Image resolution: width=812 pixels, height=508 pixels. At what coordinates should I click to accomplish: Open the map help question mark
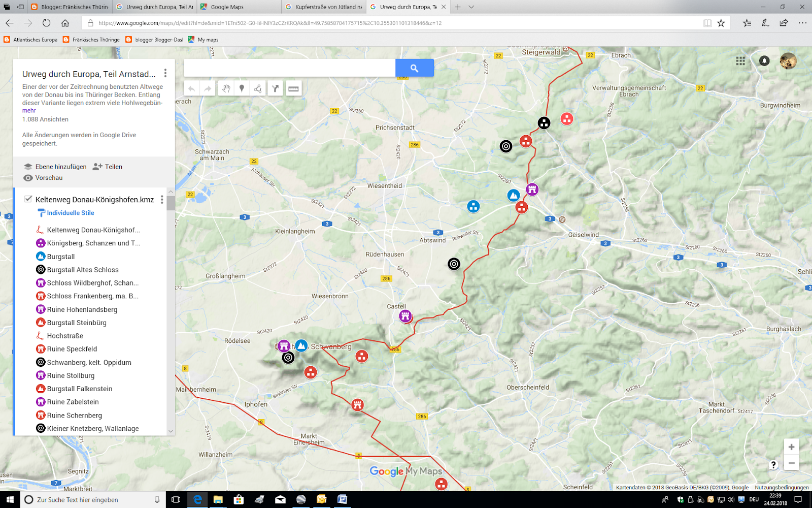[x=773, y=464]
